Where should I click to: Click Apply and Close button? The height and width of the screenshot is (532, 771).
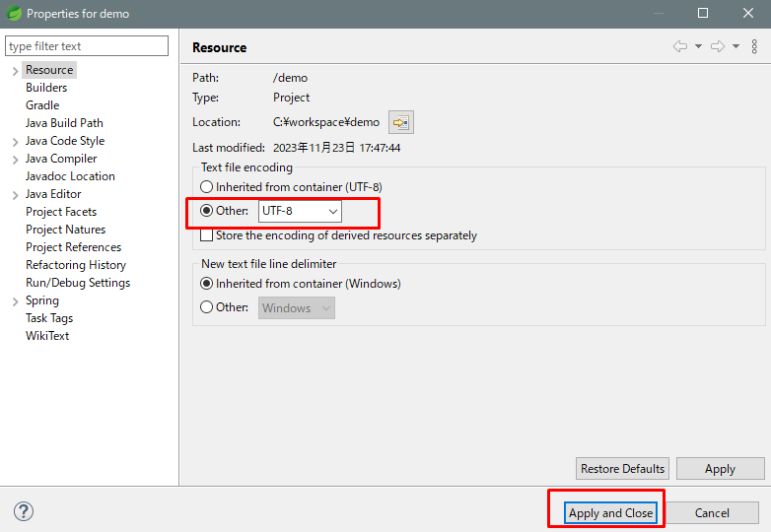click(610, 513)
